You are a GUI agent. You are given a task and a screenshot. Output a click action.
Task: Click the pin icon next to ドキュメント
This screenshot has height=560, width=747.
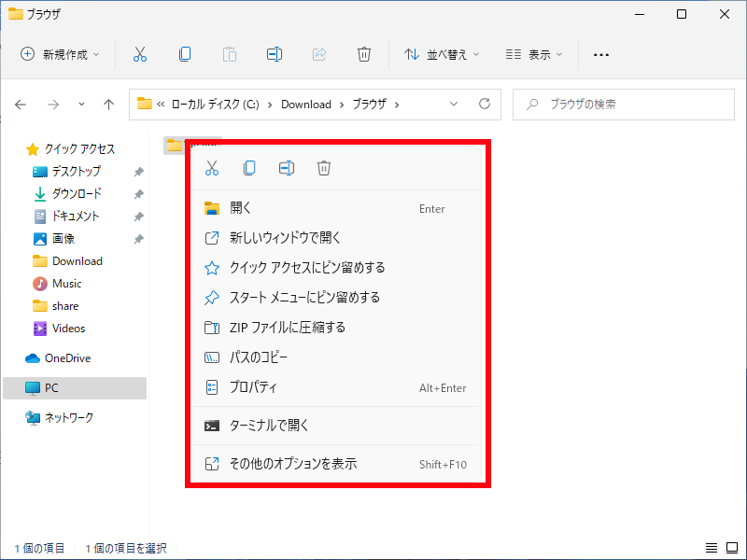(138, 217)
